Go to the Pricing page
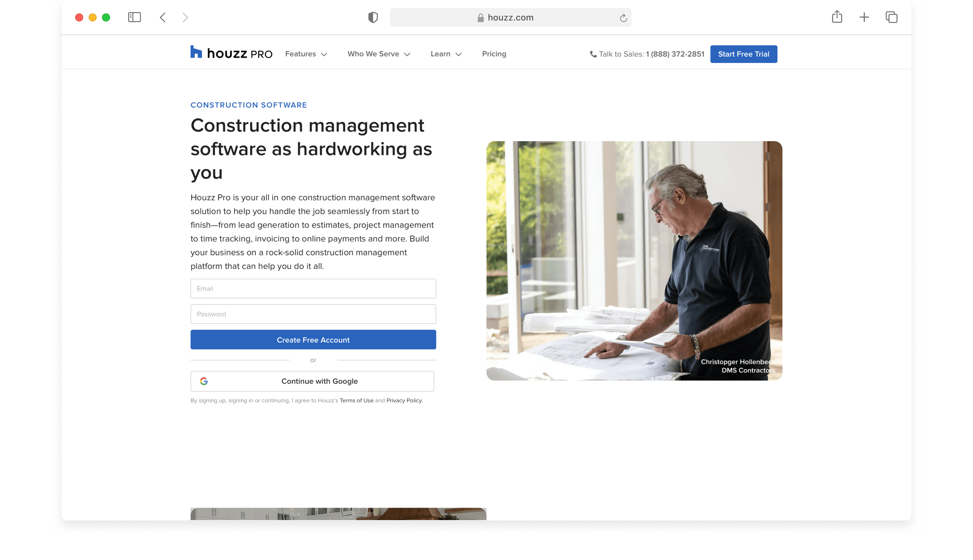Viewport: 973px width, 560px height. (494, 54)
